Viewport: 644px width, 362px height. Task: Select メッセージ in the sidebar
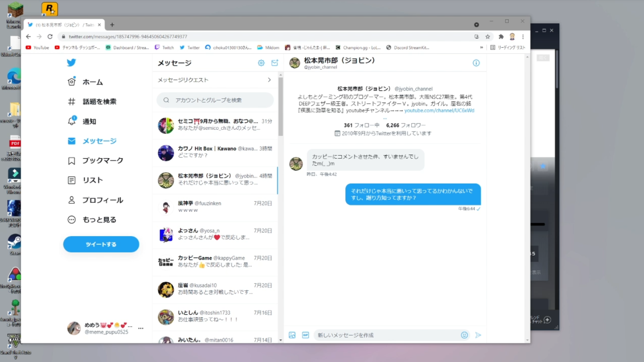point(92,141)
